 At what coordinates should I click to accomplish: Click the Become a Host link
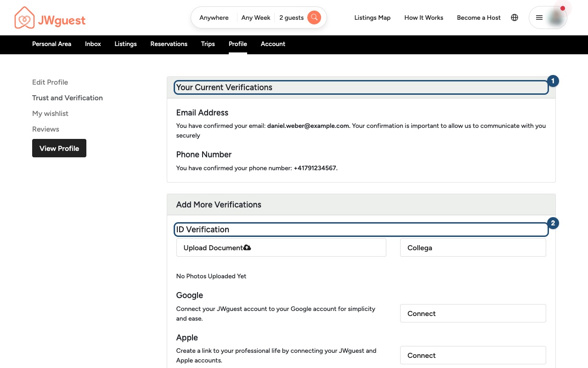pos(479,17)
